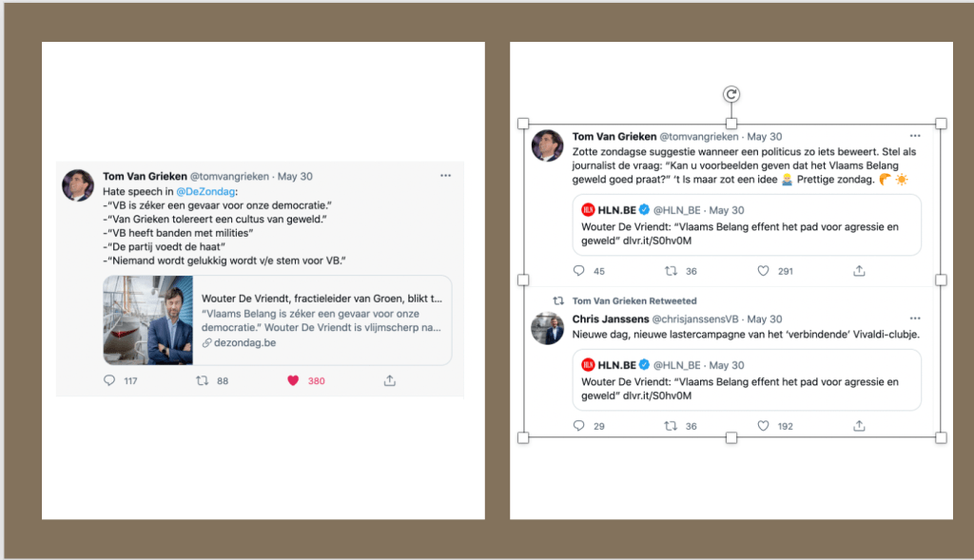Viewport: 974px width, 560px height.
Task: Click the retweet icon showing 88
Action: (x=201, y=380)
